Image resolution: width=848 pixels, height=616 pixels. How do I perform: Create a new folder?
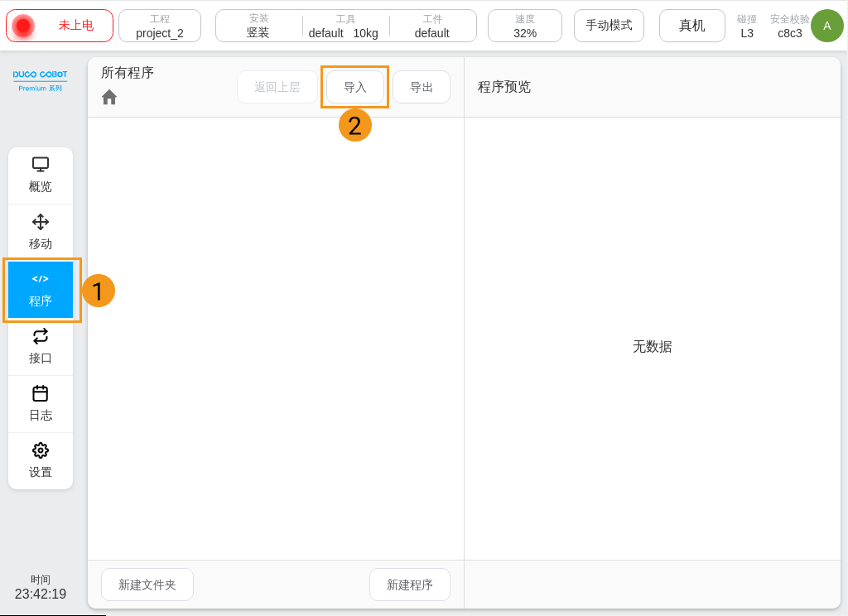tap(147, 585)
